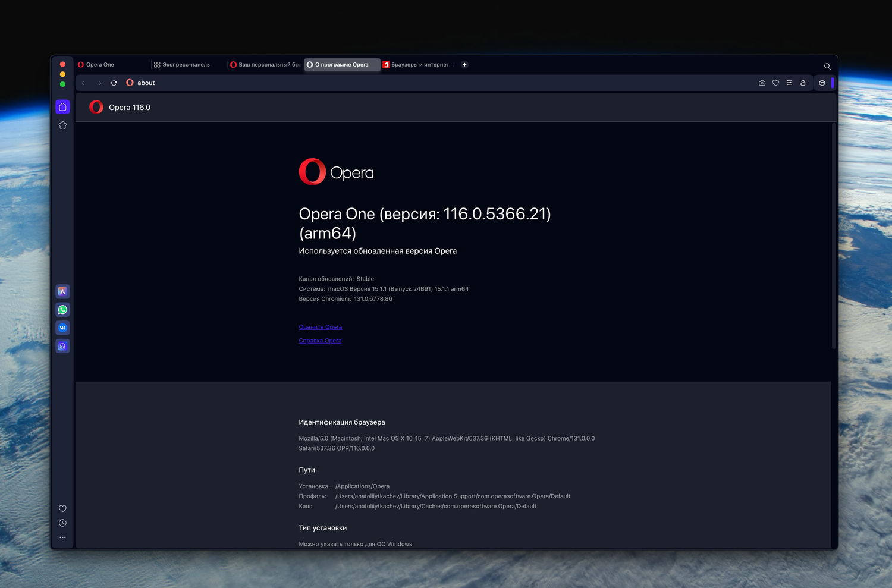
Task: Go back with the back arrow
Action: click(x=83, y=83)
